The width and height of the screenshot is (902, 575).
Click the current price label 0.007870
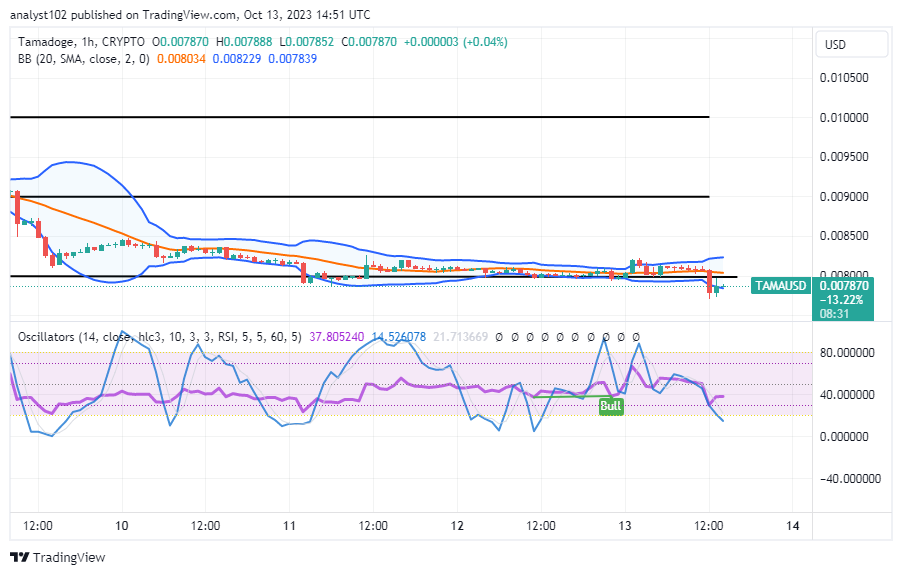pos(843,286)
